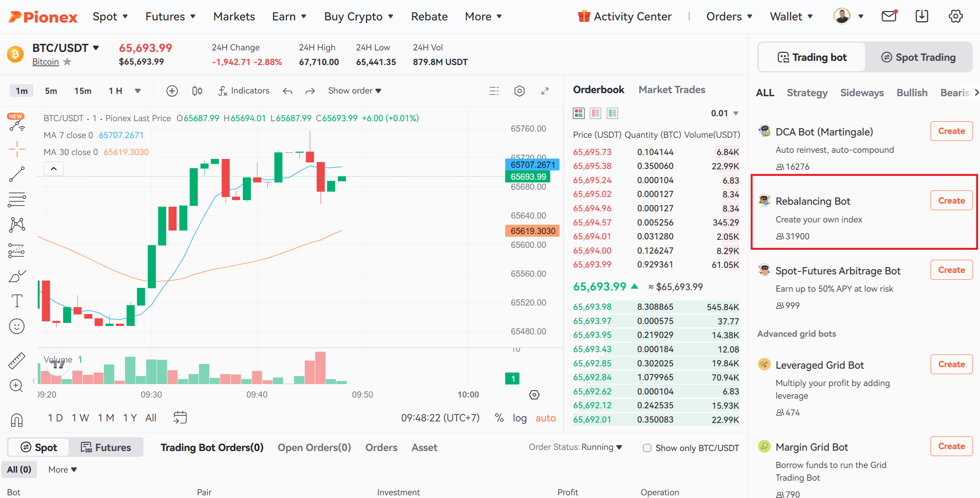
Task: Open the Open Orders(0) tab
Action: [x=314, y=448]
